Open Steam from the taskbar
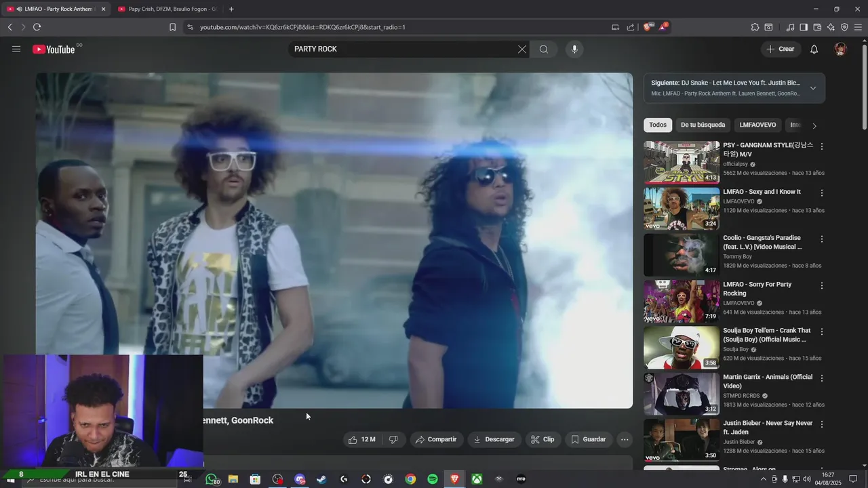 click(x=321, y=479)
